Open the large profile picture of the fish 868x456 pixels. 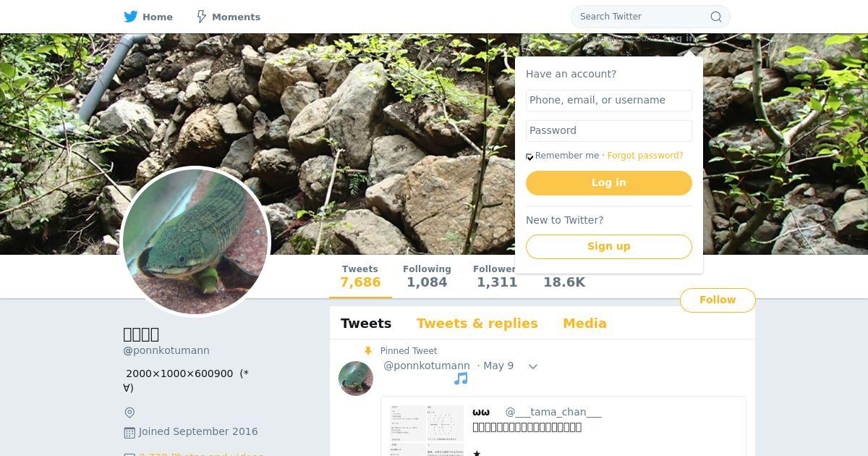pos(195,242)
